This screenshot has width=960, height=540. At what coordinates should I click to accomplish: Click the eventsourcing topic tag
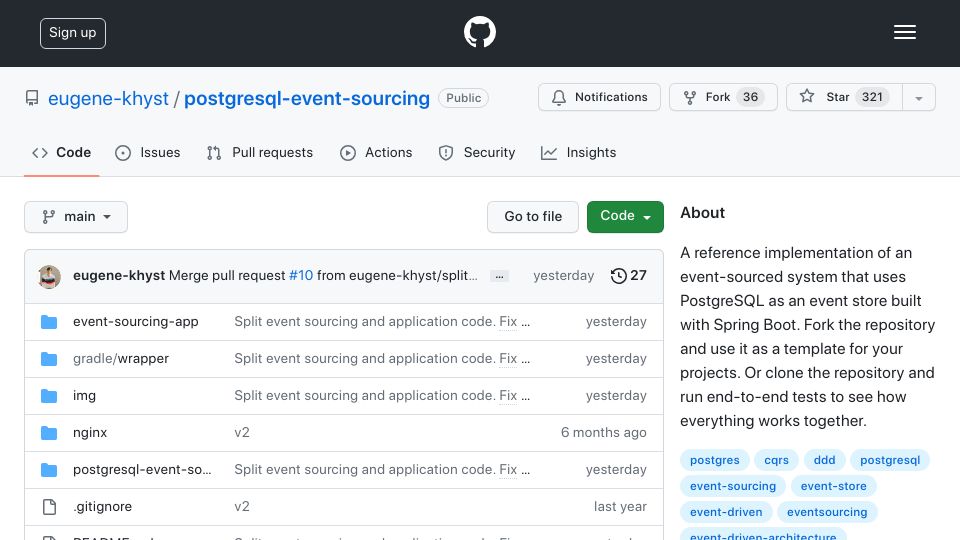pyautogui.click(x=827, y=512)
